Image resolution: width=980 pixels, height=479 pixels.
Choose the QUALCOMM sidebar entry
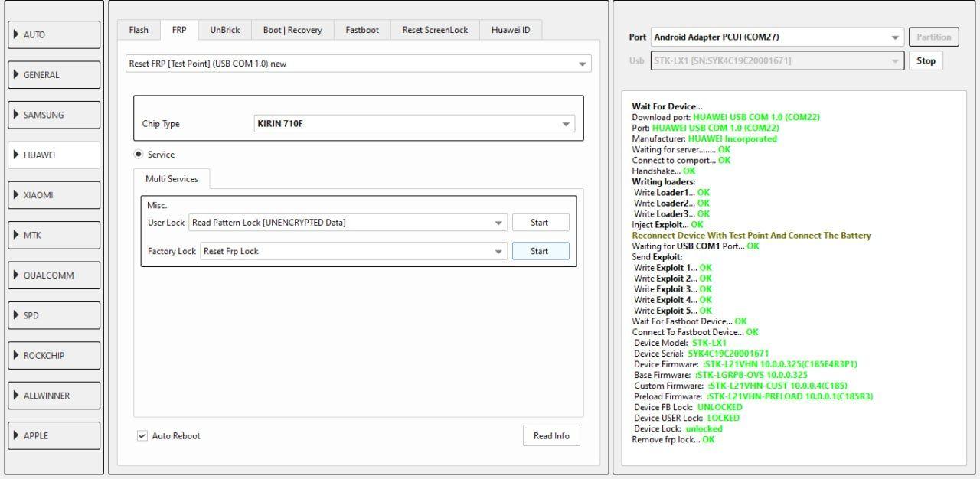pos(54,275)
